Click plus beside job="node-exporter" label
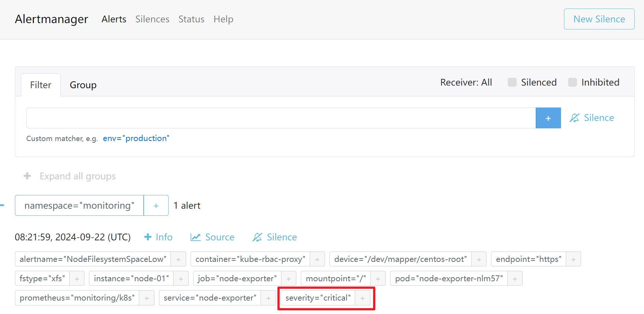Viewport: 644px width, 314px height. 288,279
